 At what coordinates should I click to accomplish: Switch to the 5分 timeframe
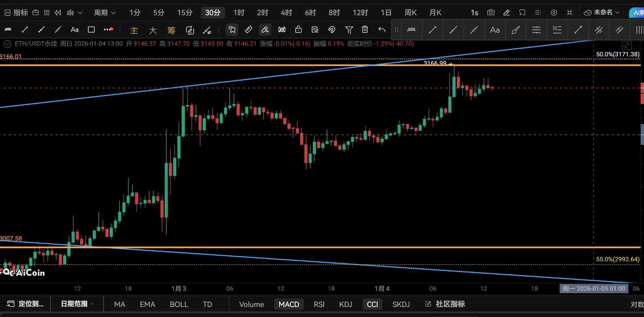tap(159, 13)
